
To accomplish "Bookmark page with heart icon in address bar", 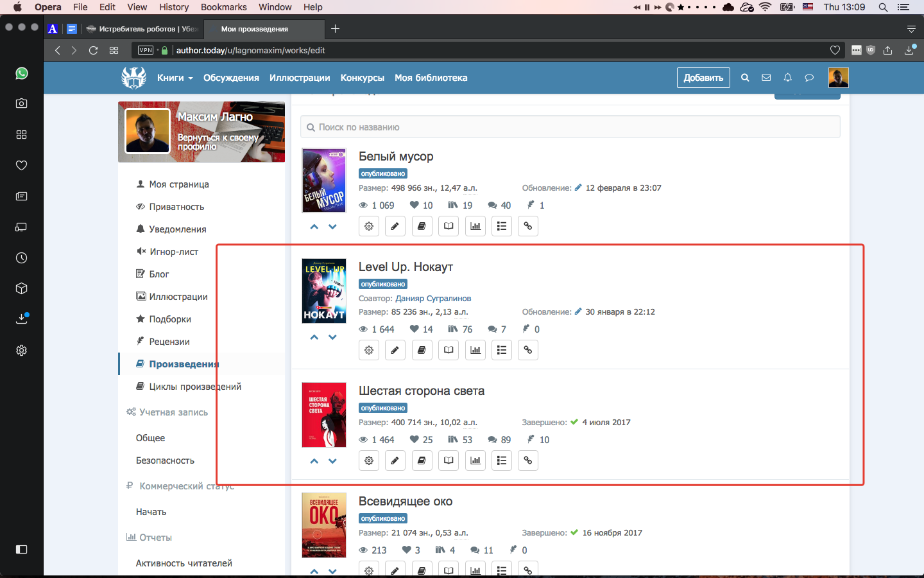I will 835,50.
